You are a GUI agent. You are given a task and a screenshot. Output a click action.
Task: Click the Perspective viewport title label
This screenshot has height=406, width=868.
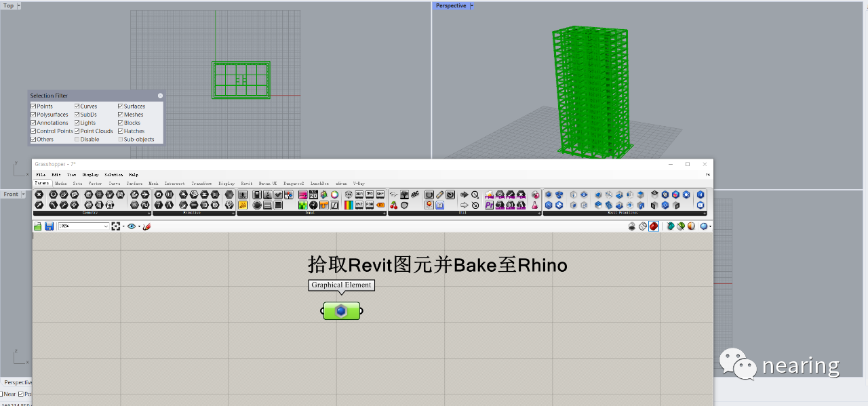click(x=451, y=5)
